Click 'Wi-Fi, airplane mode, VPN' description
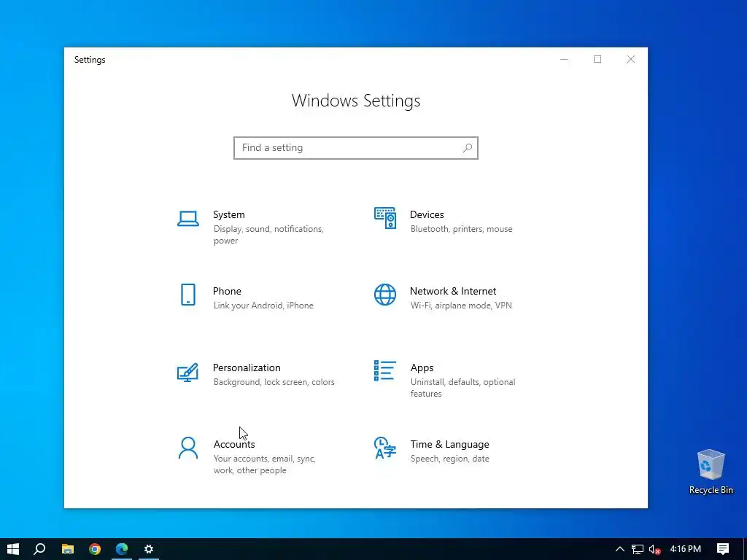747x560 pixels. coord(461,306)
